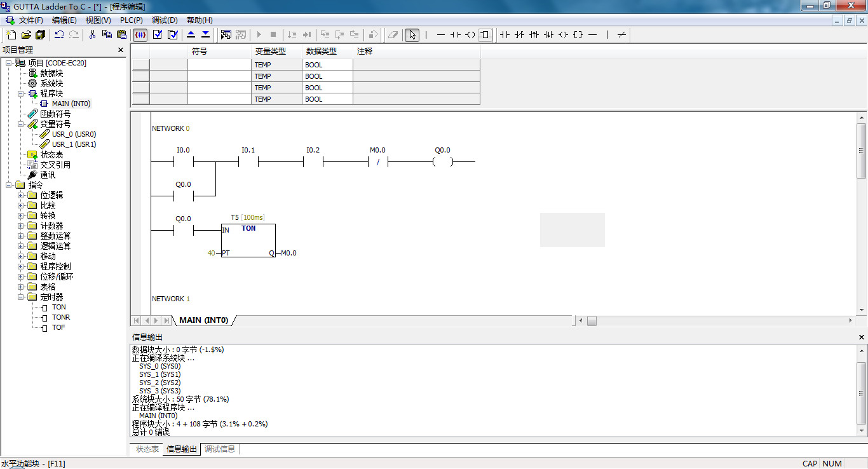
Task: Select the highlighted function block tool
Action: coord(485,34)
